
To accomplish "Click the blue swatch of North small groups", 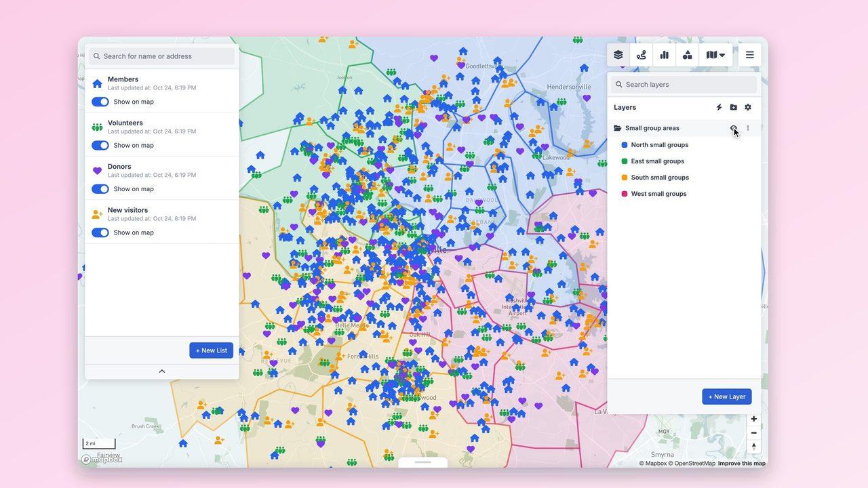I will (x=625, y=145).
